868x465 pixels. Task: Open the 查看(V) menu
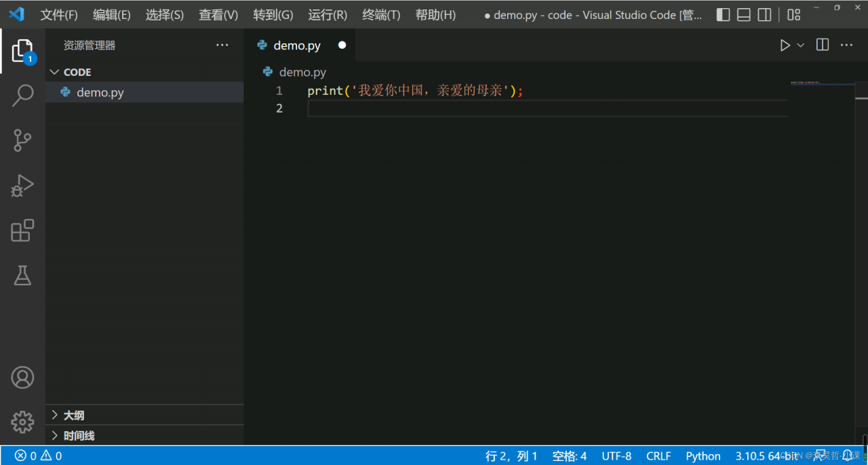coord(218,15)
